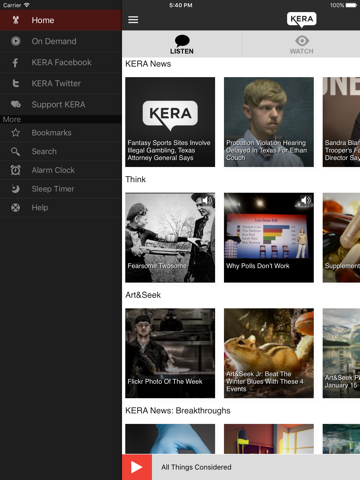Open the Help label
Screen dimensions: 360x480
pos(40,207)
